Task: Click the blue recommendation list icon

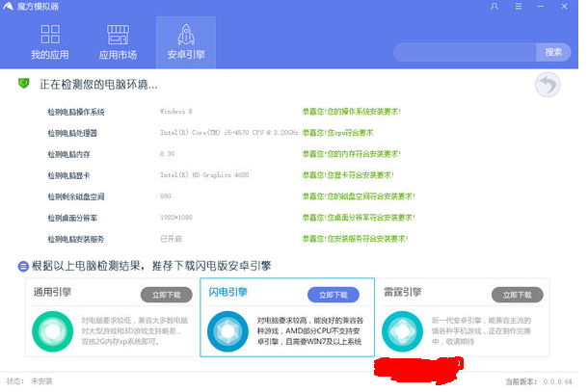Action: [x=23, y=267]
